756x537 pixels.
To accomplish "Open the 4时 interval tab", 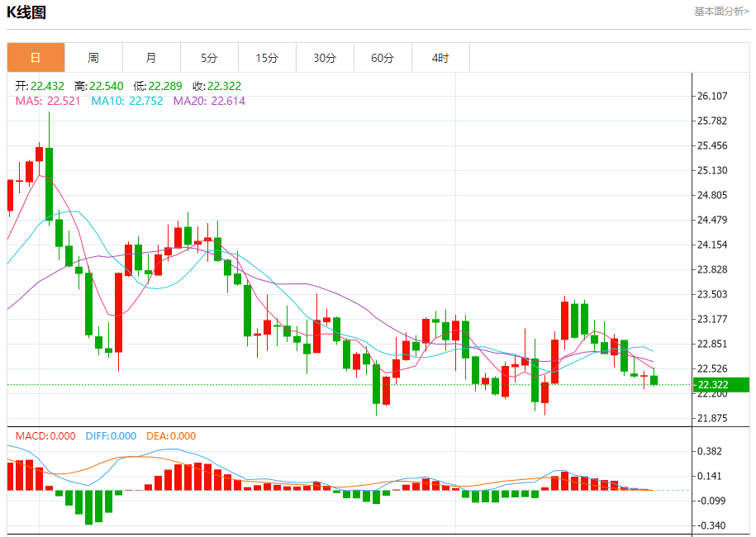I will pos(440,58).
